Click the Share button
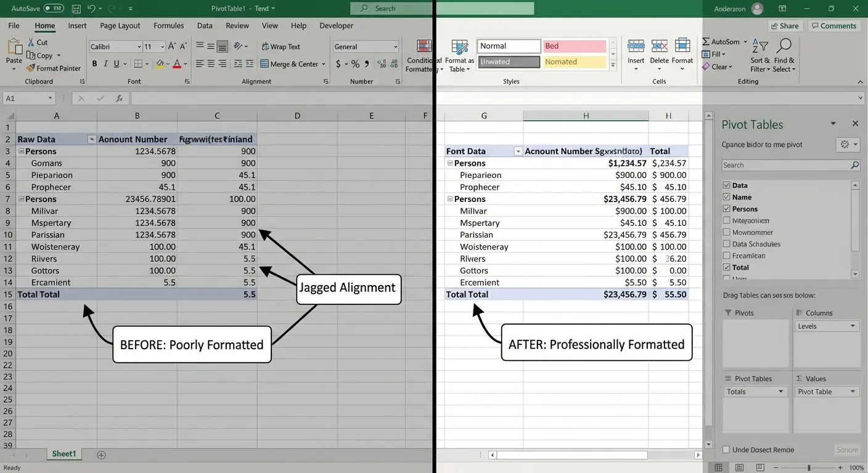The width and height of the screenshot is (868, 473). pyautogui.click(x=784, y=25)
